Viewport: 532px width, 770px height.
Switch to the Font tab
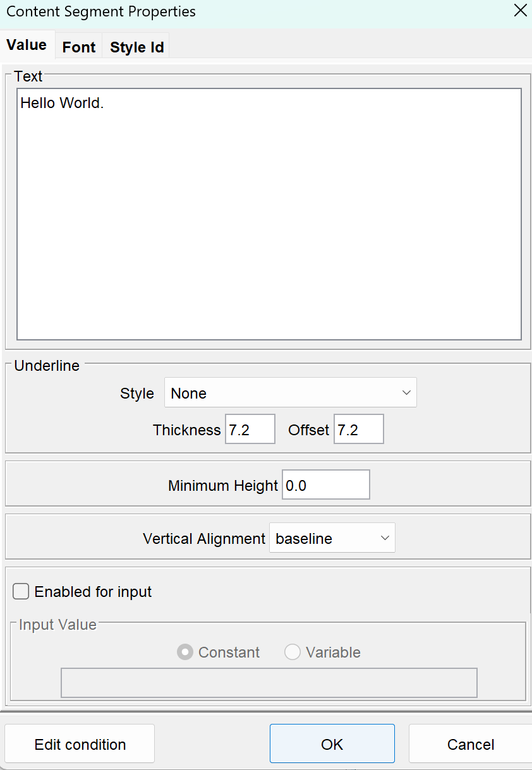tap(79, 47)
